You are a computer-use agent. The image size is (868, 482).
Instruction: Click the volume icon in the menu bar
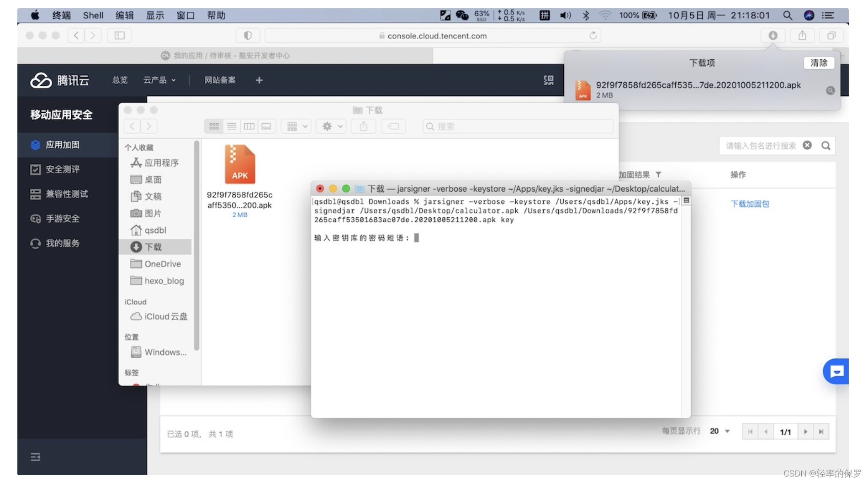(566, 16)
